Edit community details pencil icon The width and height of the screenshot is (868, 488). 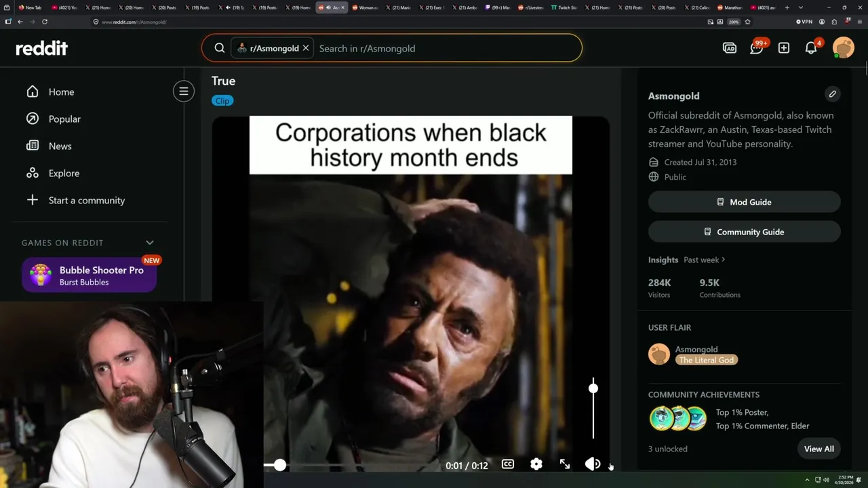click(x=833, y=94)
